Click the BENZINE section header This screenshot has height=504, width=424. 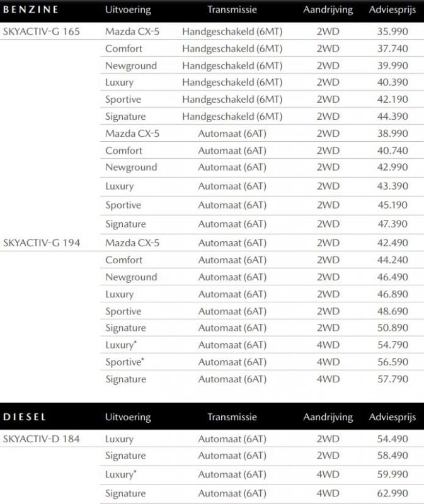pos(31,9)
